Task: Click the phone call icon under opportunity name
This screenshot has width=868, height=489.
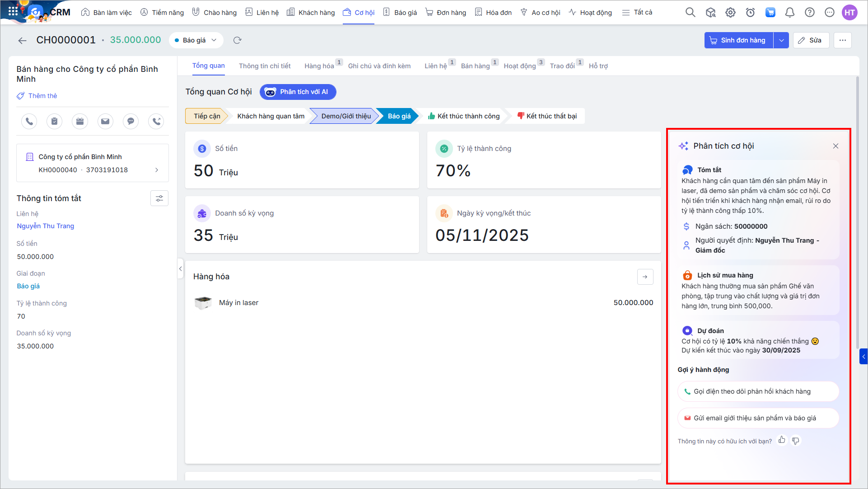Action: click(x=29, y=121)
